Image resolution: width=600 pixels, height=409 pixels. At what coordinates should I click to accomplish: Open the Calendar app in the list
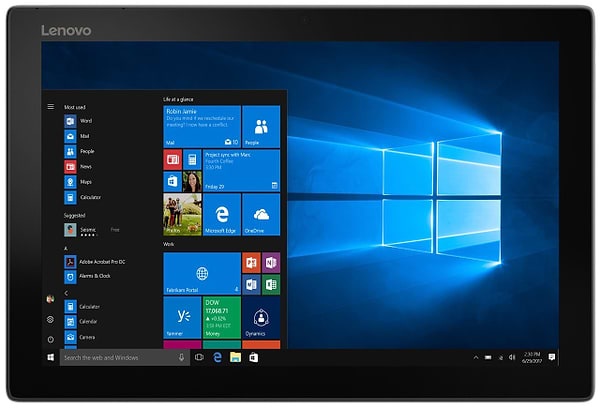81,322
